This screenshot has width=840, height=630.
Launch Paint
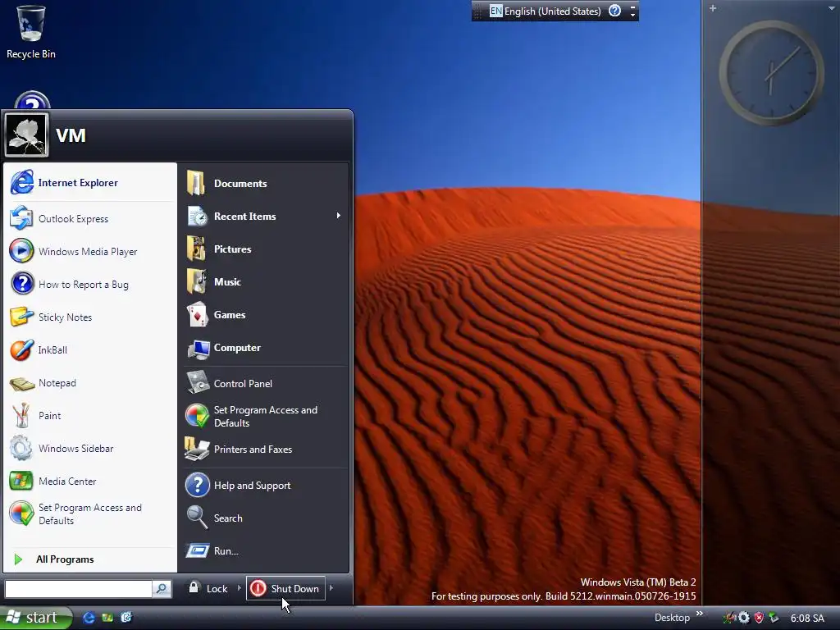pos(89,415)
